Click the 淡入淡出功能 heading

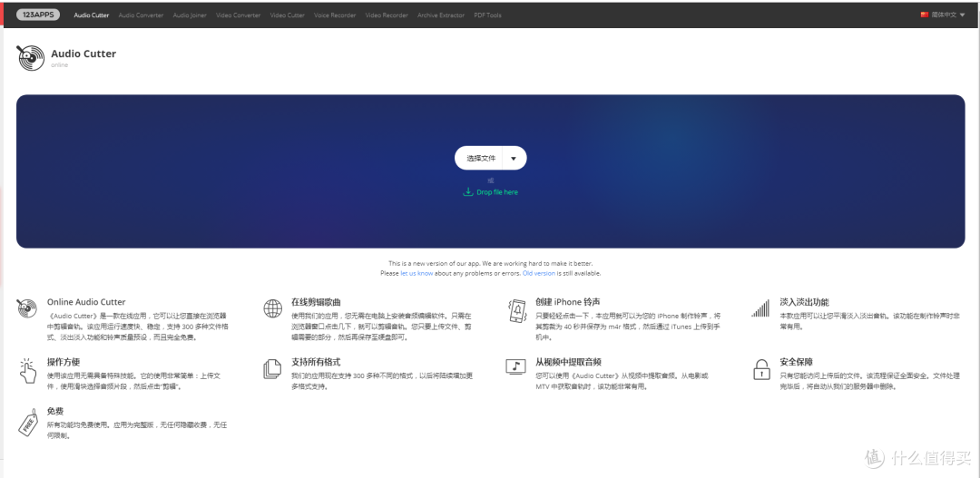[804, 302]
